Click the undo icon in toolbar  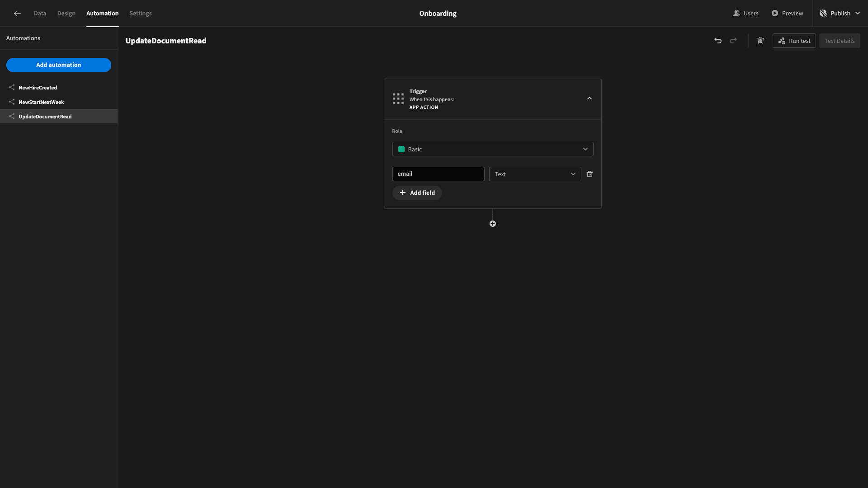point(718,41)
